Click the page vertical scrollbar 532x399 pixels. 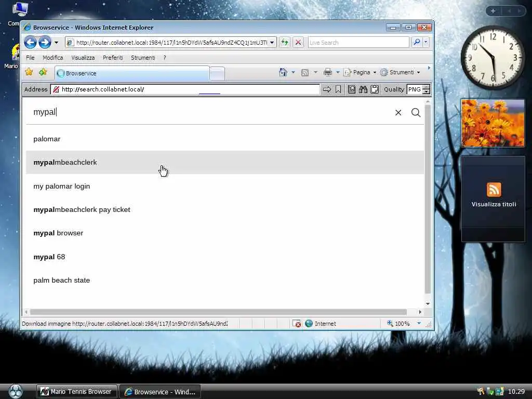tap(428, 199)
